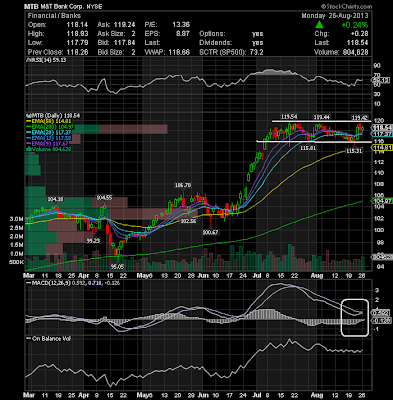Click the 500K volume axis label
This screenshot has height=400, width=393.
pyautogui.click(x=17, y=262)
